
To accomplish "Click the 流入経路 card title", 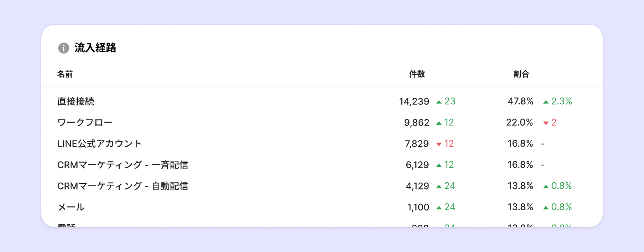I will click(95, 48).
